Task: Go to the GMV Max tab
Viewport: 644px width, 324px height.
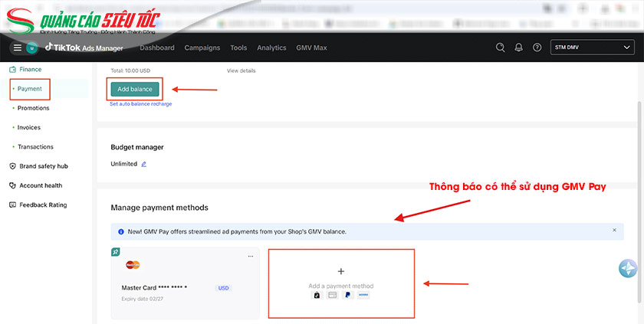Action: [311, 47]
